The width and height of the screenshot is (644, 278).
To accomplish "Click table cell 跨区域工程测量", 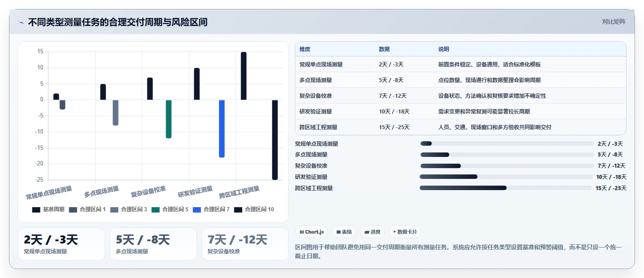I will pos(318,127).
